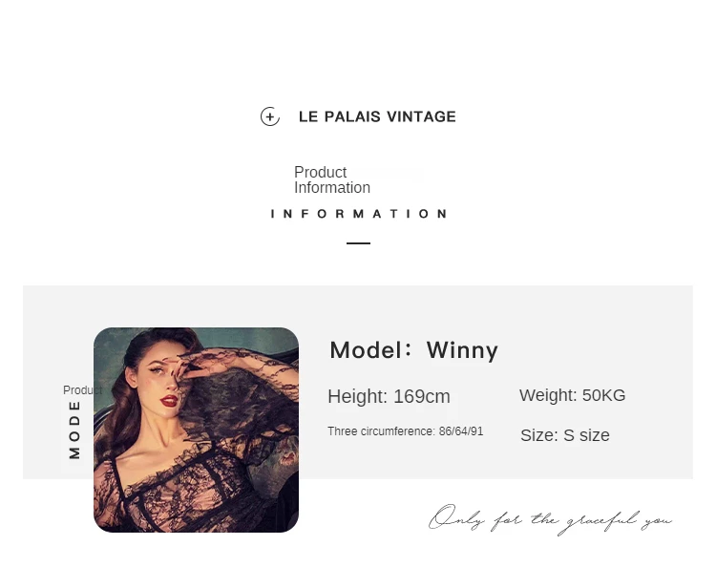Click the vertical MODE label
The image size is (716, 588).
tap(74, 430)
